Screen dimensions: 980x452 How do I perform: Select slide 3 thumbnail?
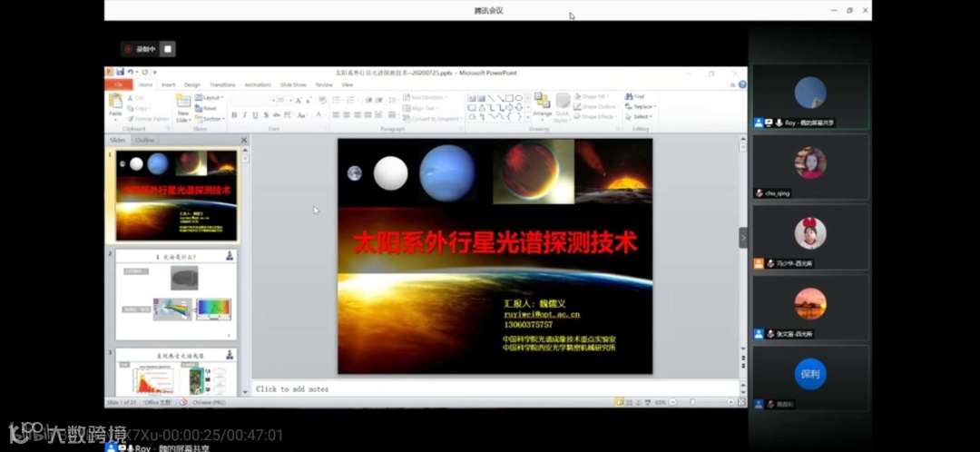point(176,372)
